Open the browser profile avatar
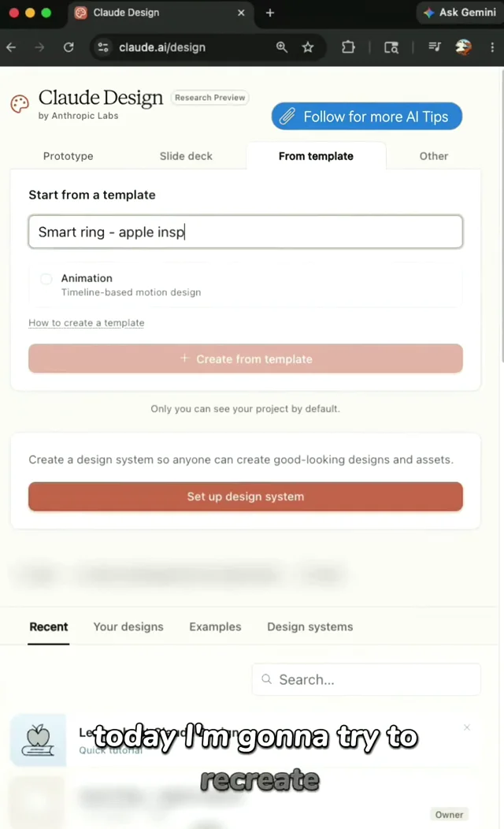Viewport: 504px width, 829px height. pyautogui.click(x=463, y=47)
